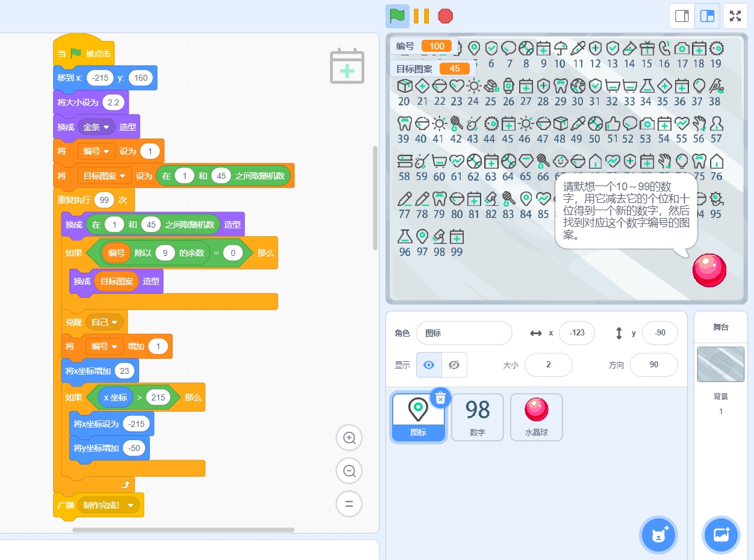Open the choose a sprite button
Image resolution: width=754 pixels, height=560 pixels.
pyautogui.click(x=659, y=534)
